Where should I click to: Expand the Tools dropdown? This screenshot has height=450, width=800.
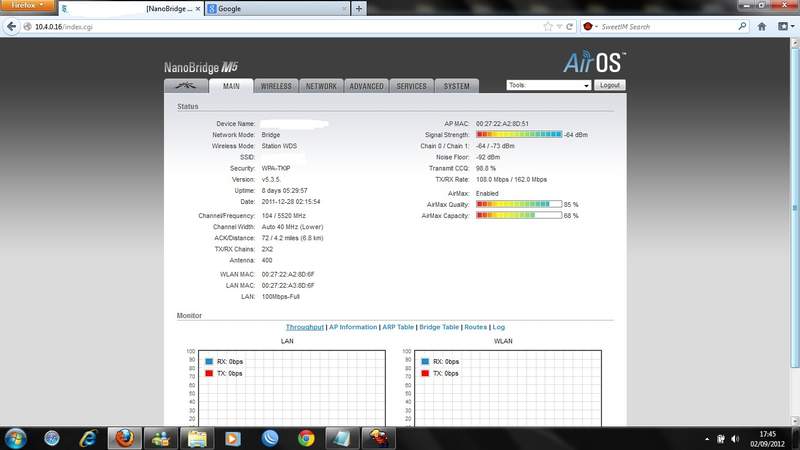[x=548, y=85]
